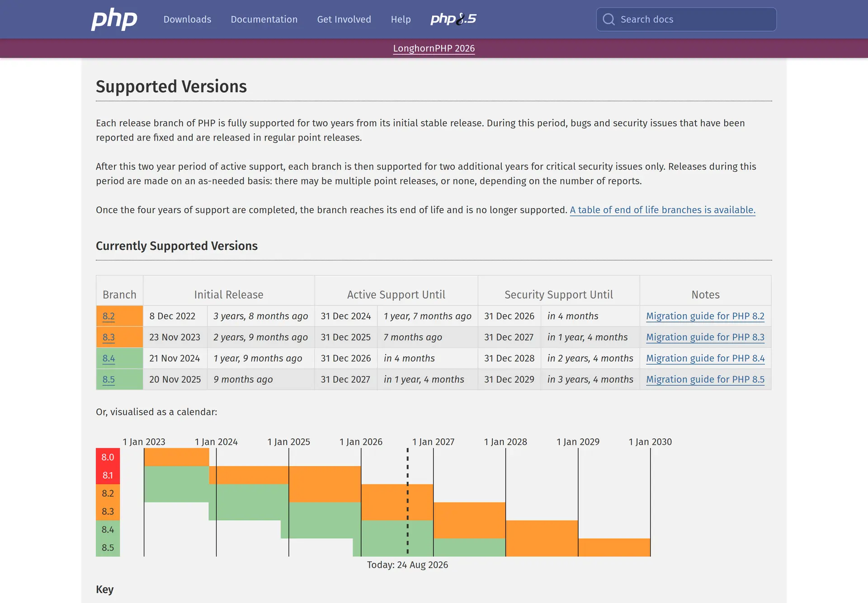Open the 8.4 branch link

click(108, 358)
